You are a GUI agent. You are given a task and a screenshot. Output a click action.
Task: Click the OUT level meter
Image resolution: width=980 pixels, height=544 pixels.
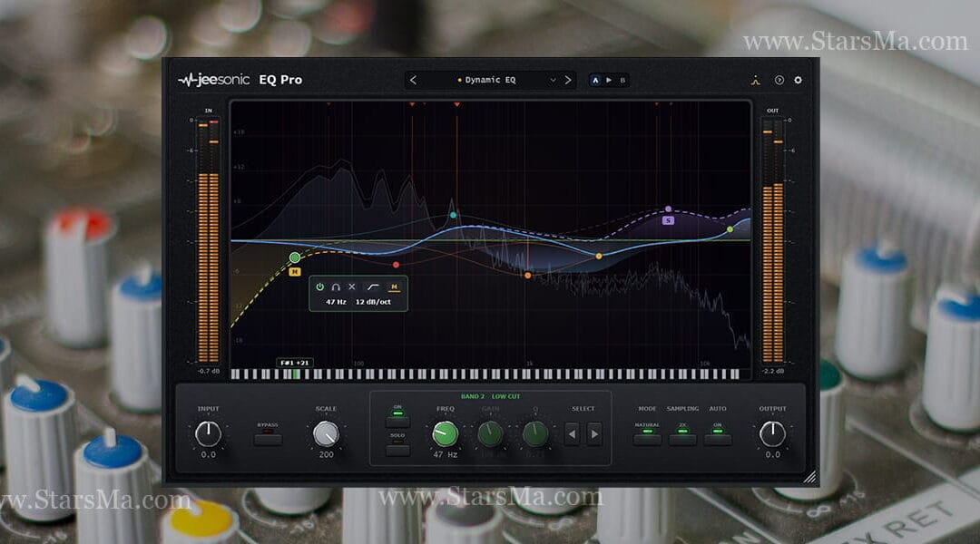tap(772, 240)
